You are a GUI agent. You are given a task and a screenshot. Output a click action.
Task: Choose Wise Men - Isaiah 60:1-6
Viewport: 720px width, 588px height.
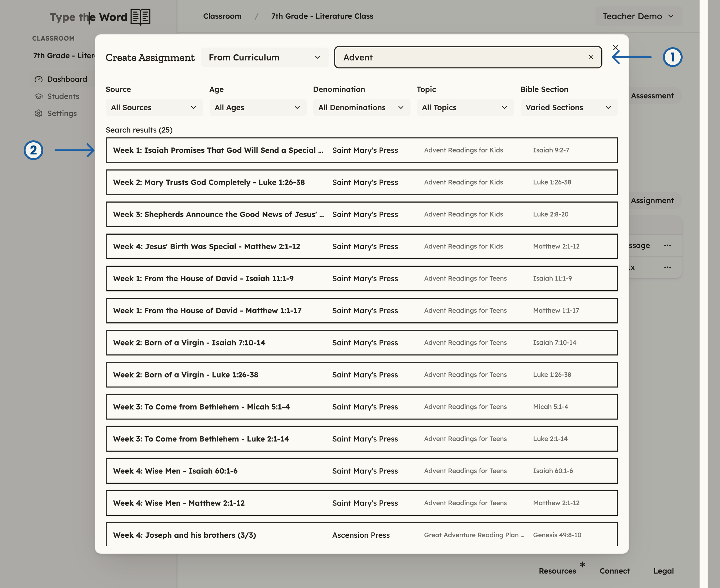point(361,471)
